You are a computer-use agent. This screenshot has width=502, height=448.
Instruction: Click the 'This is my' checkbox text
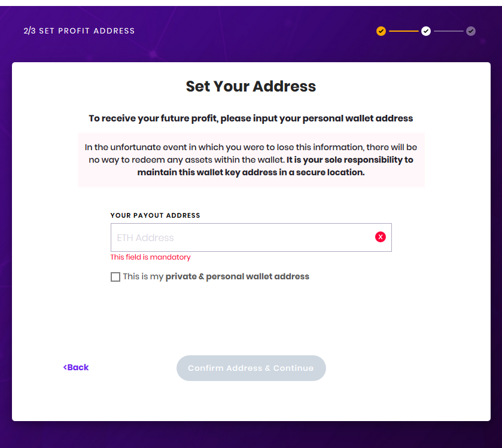click(x=143, y=276)
